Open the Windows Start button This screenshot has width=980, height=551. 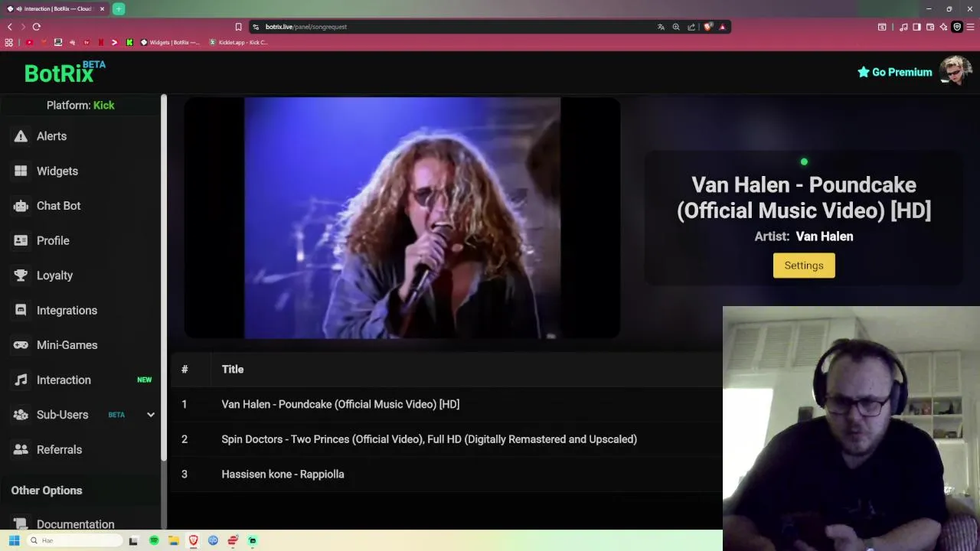14,540
